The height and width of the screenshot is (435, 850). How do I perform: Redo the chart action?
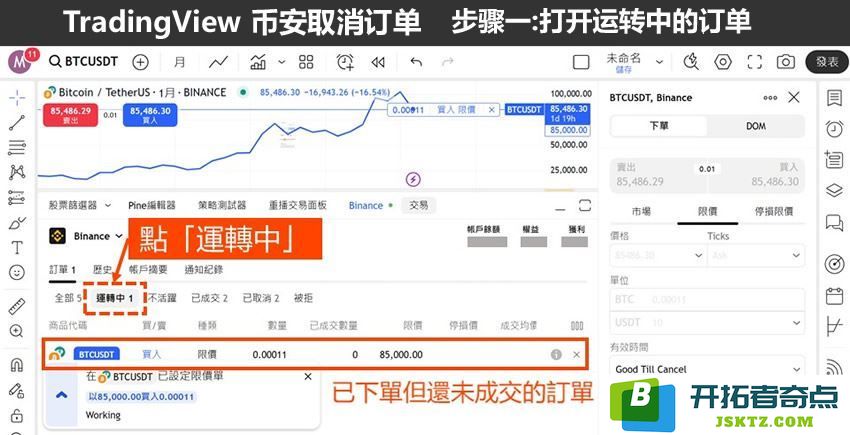tap(448, 62)
